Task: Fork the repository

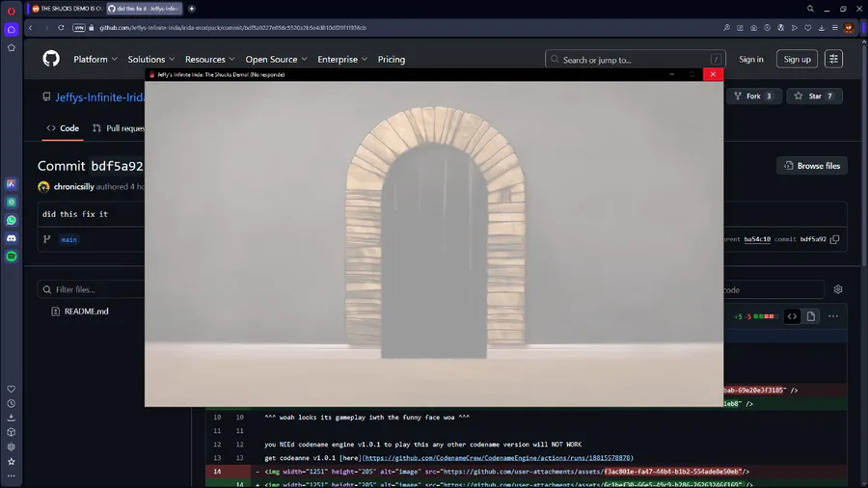Action: click(754, 96)
